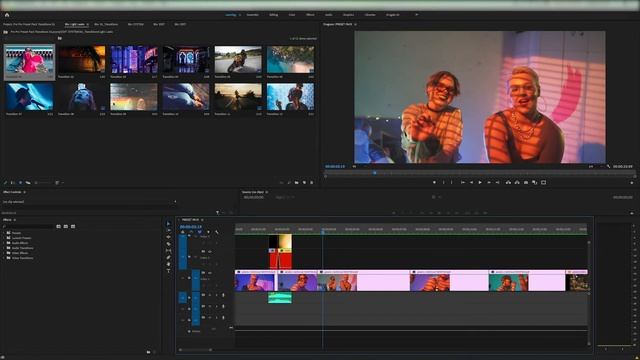The image size is (640, 360).
Task: Open the Effect Controls panel tab
Action: (12, 192)
